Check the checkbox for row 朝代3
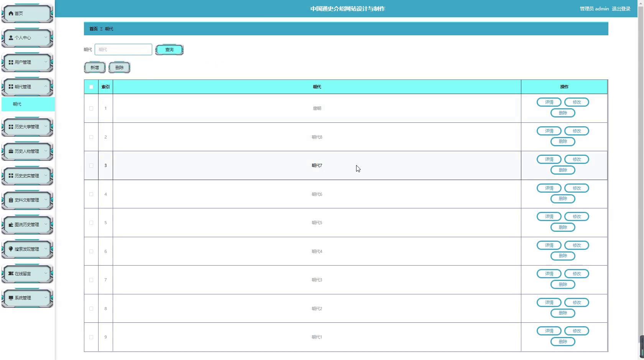Image resolution: width=644 pixels, height=360 pixels. (91, 280)
